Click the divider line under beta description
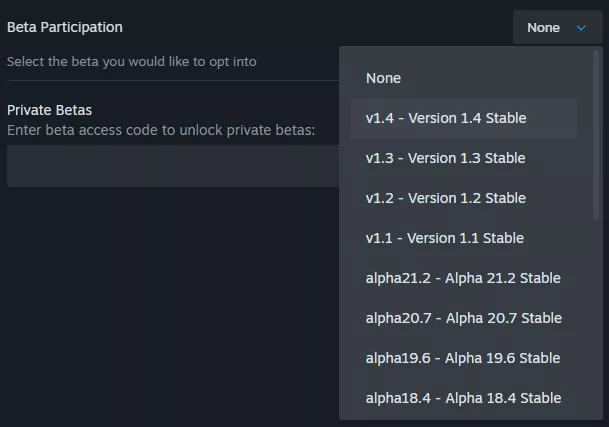This screenshot has width=609, height=427. 172,81
